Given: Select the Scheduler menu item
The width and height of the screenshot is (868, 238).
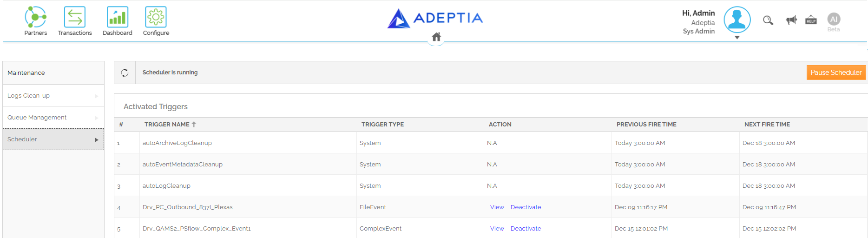Looking at the screenshot, I should (x=53, y=139).
